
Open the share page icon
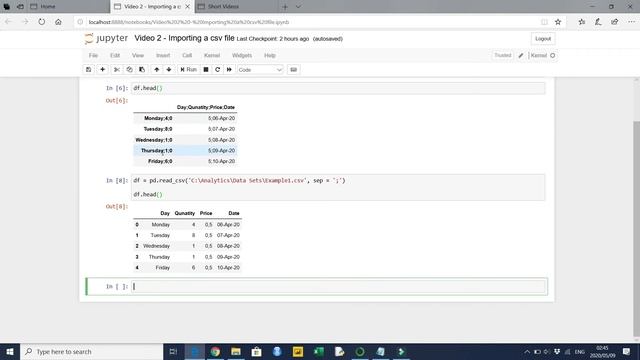[x=614, y=22]
